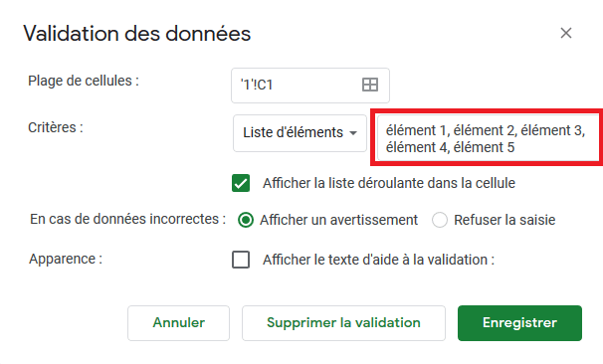Enable Afficher le texte d'aide checkbox

click(241, 260)
